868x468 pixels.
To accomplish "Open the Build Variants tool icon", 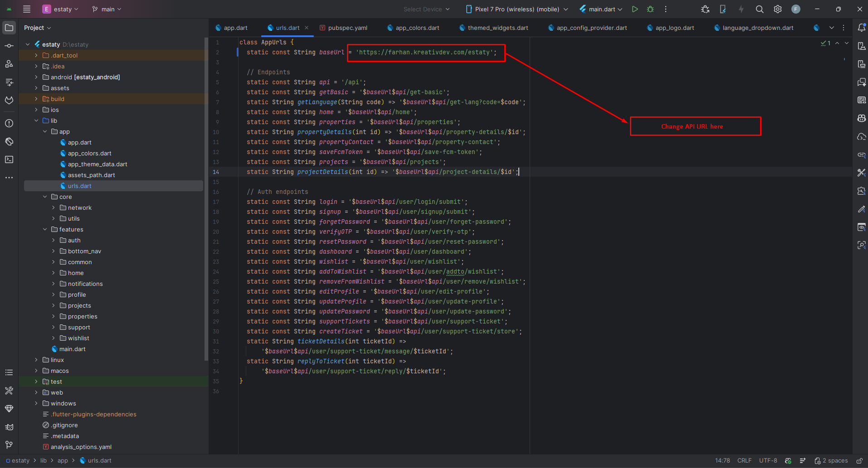I will click(x=9, y=391).
